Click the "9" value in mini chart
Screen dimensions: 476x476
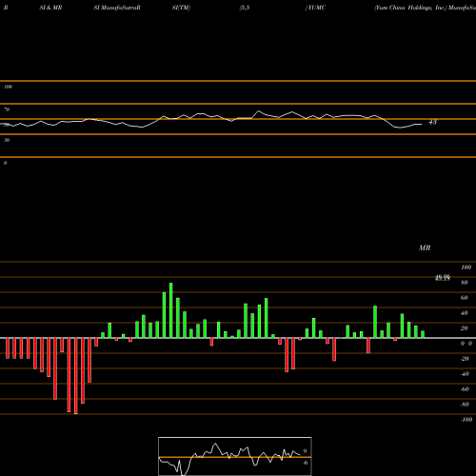[305, 451]
